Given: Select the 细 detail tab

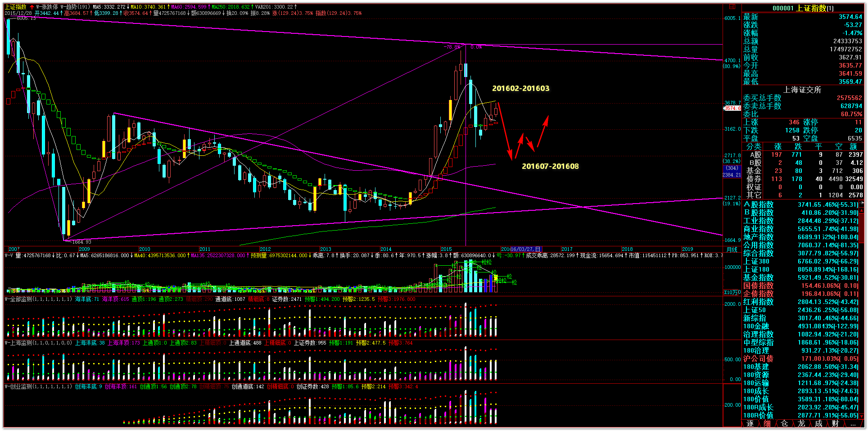Looking at the screenshot, I should (767, 424).
